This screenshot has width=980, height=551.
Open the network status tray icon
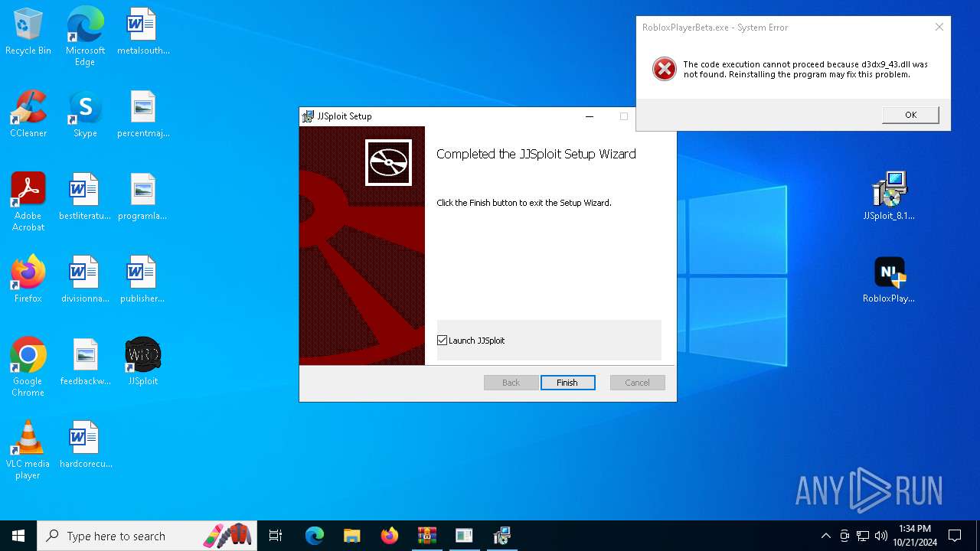coord(863,536)
